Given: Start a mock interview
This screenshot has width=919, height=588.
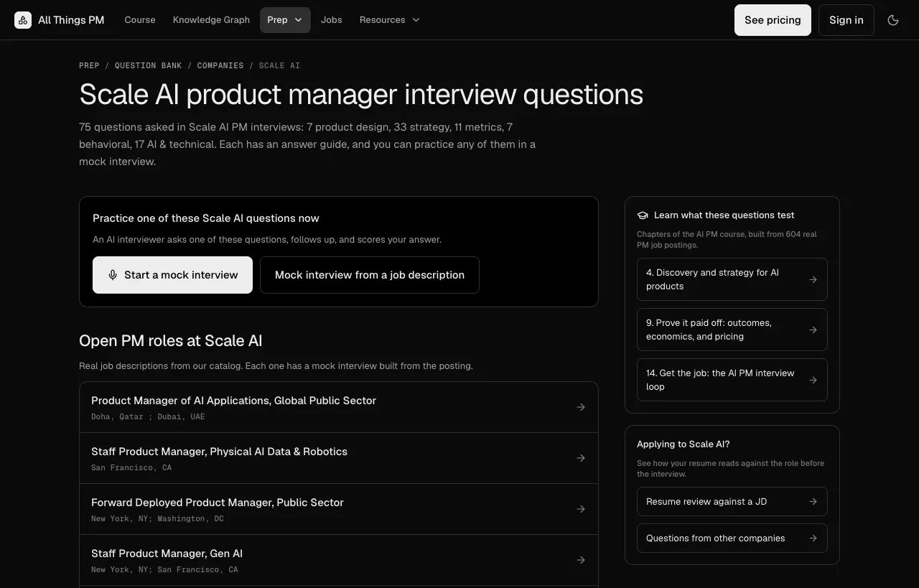Looking at the screenshot, I should pyautogui.click(x=172, y=275).
